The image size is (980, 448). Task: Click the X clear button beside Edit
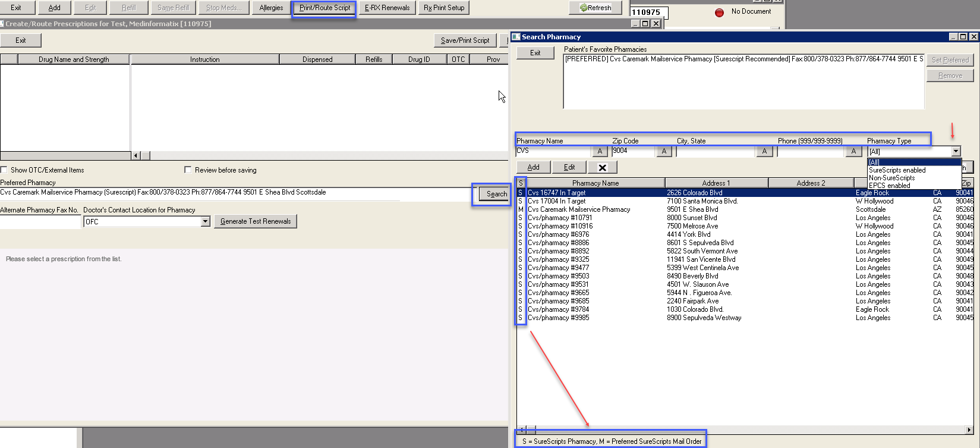[602, 168]
